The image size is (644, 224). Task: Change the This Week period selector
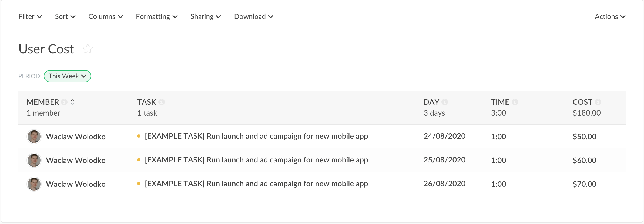(68, 76)
